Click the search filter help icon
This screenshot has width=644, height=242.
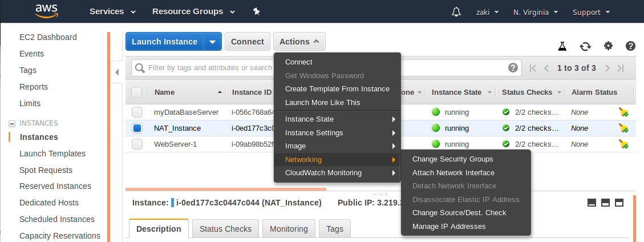[x=513, y=68]
